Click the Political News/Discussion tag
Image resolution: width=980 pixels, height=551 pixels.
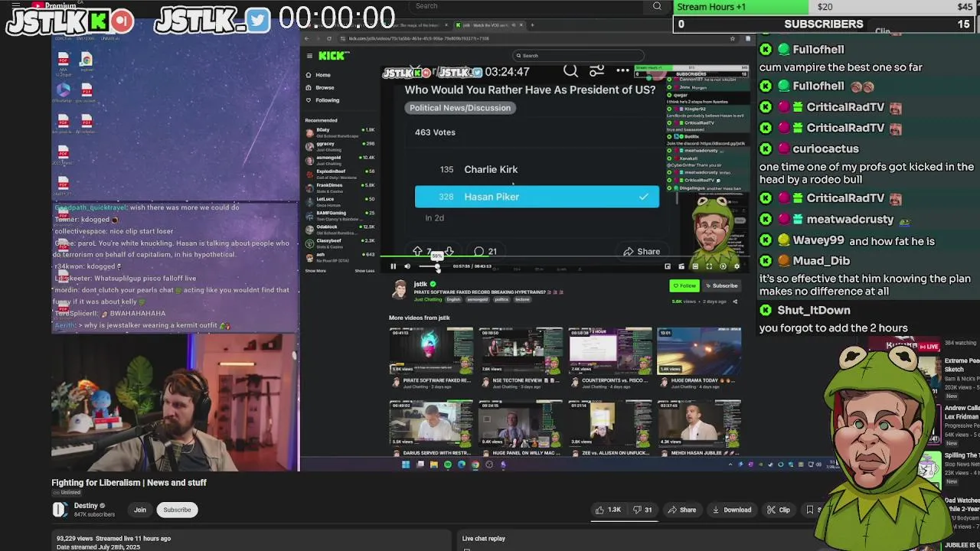[x=459, y=108]
